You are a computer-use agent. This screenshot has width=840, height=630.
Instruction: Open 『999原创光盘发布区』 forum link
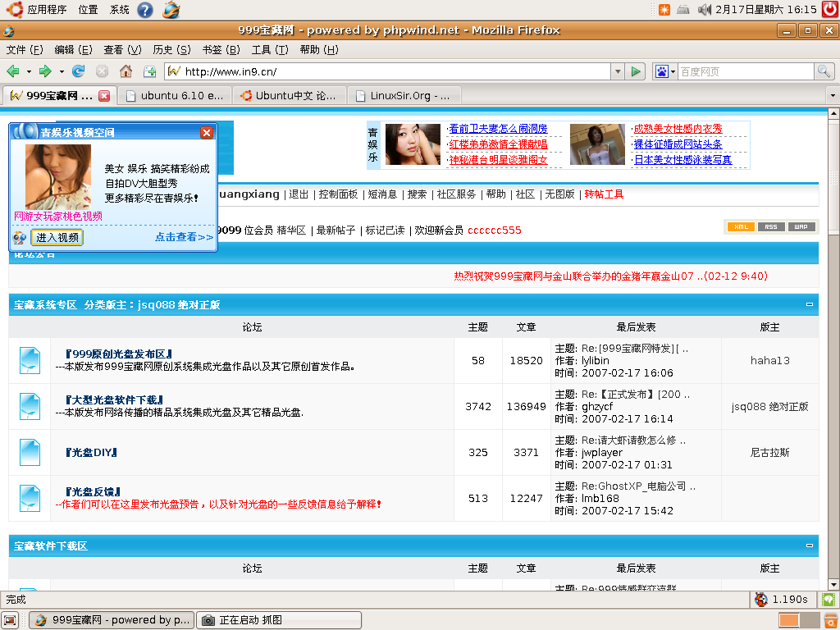[x=118, y=354]
